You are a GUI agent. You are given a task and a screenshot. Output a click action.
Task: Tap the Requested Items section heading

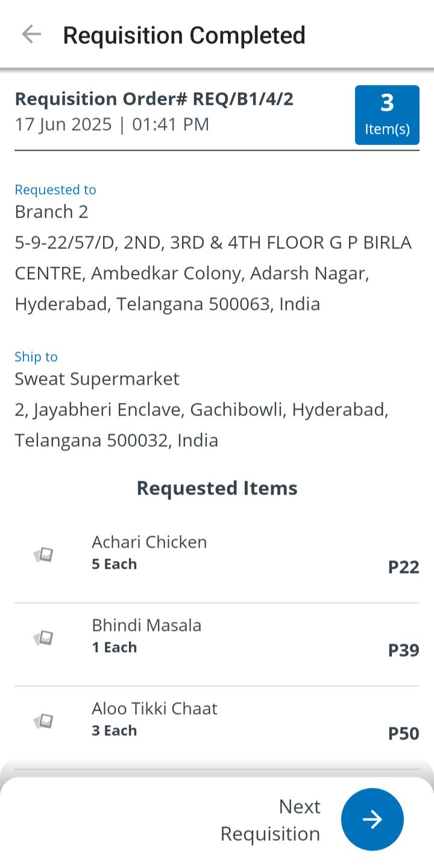point(217,488)
